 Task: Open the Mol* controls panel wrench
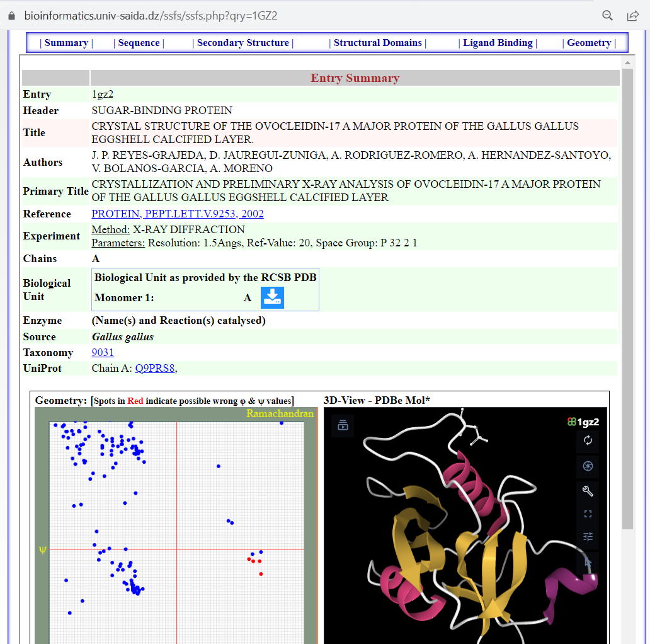point(588,492)
